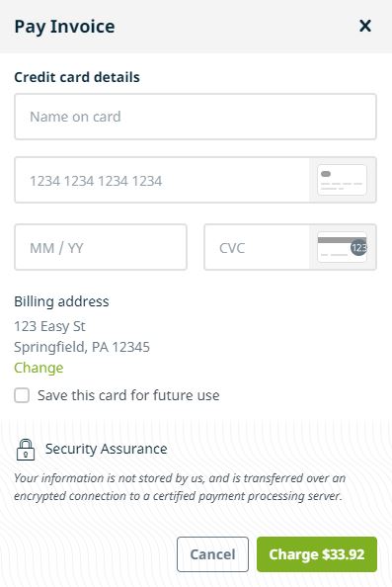
Task: Click the card brand icon
Action: (x=342, y=180)
